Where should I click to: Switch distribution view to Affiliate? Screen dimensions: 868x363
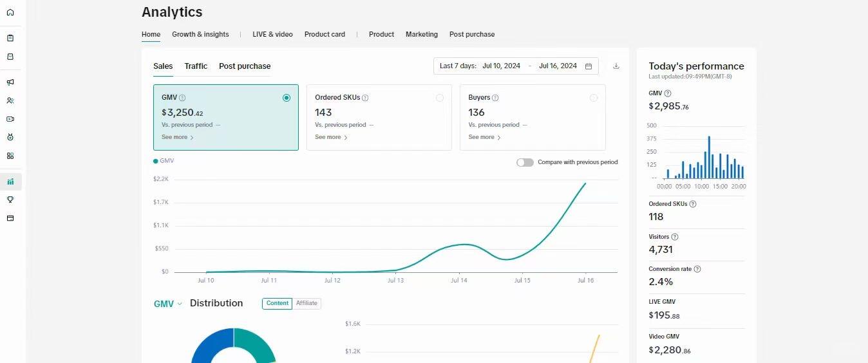coord(307,303)
